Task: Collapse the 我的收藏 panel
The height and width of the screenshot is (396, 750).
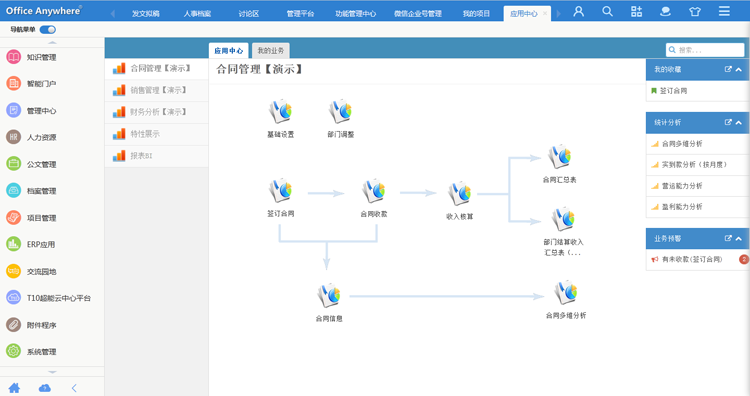Action: pyautogui.click(x=739, y=69)
